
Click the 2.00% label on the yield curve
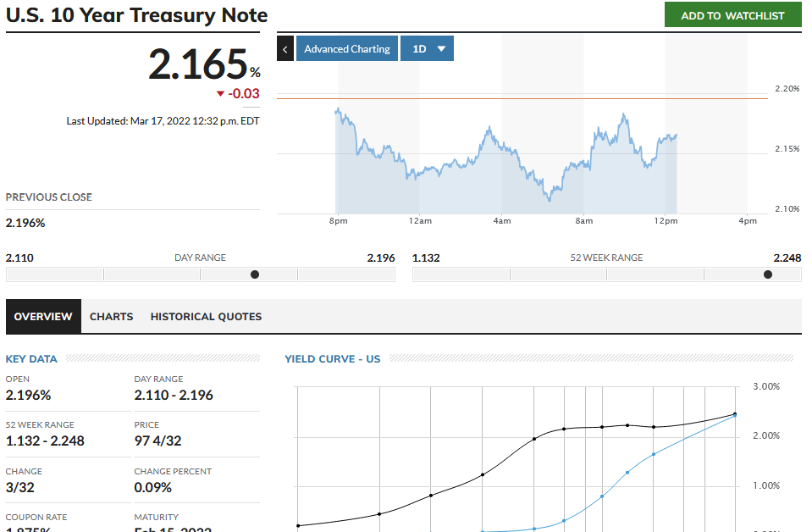(766, 435)
